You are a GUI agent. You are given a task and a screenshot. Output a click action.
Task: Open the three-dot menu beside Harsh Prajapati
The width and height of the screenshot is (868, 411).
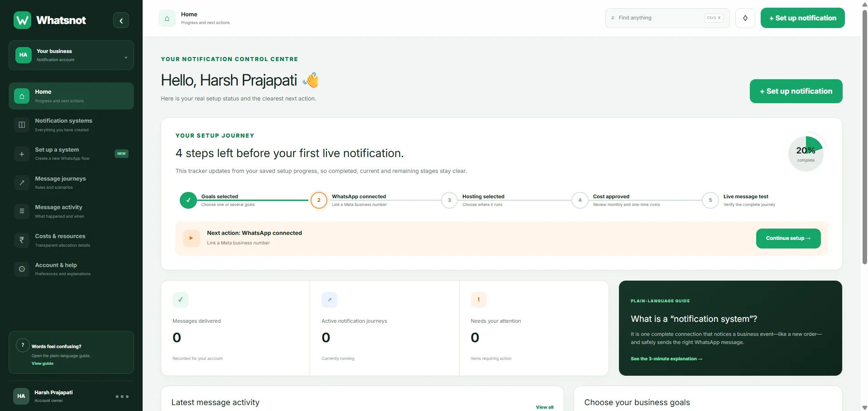point(122,397)
